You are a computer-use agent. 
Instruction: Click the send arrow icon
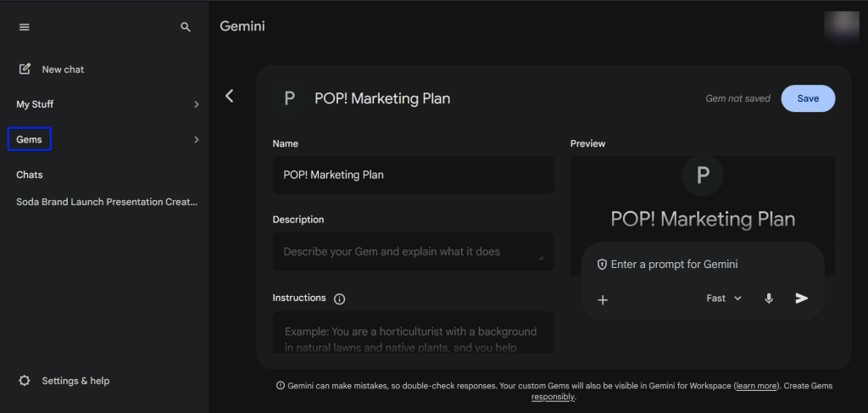(802, 299)
